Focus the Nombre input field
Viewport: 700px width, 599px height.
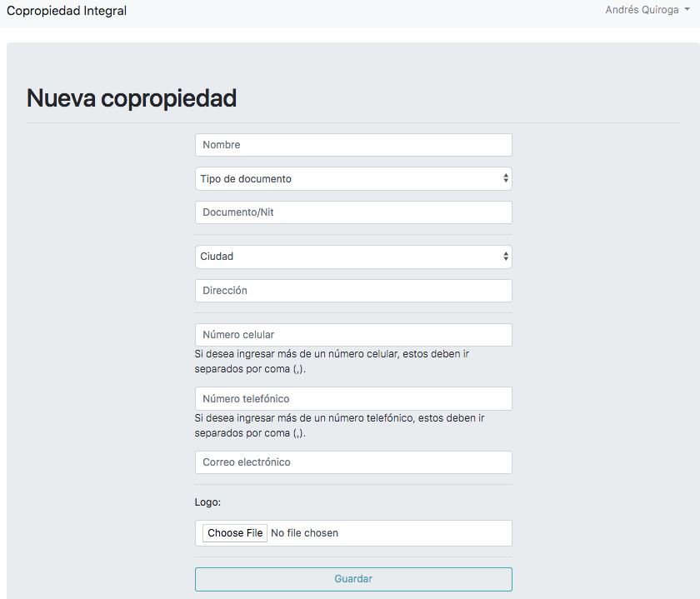coord(353,145)
